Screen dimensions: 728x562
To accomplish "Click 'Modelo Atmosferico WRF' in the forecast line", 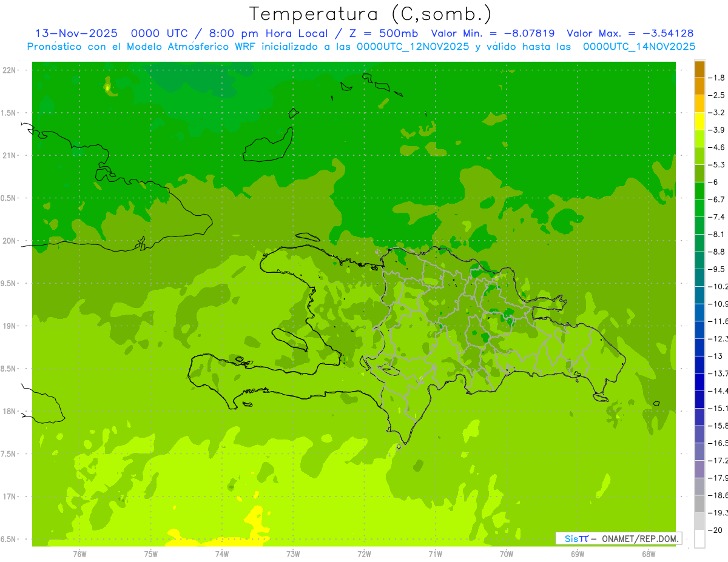I will 190,47.
